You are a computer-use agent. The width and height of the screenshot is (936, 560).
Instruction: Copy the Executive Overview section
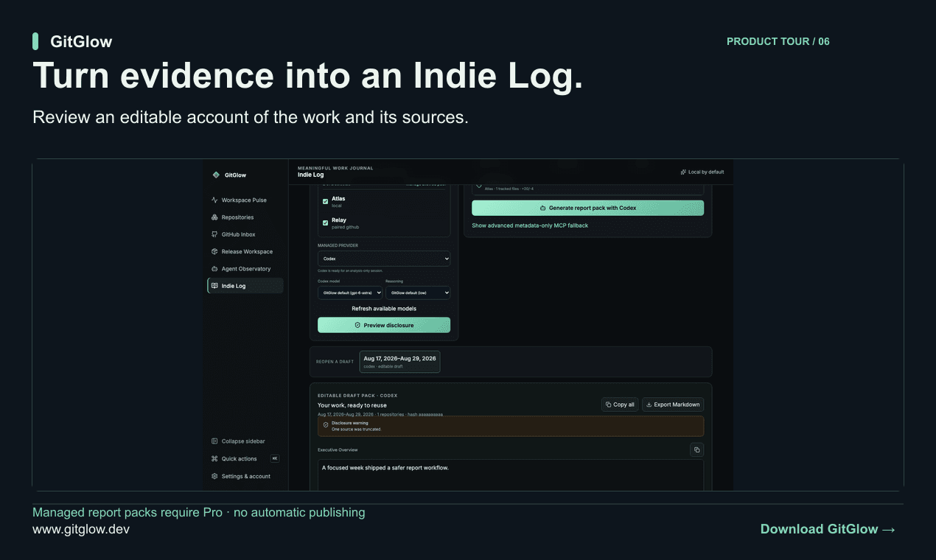(697, 449)
